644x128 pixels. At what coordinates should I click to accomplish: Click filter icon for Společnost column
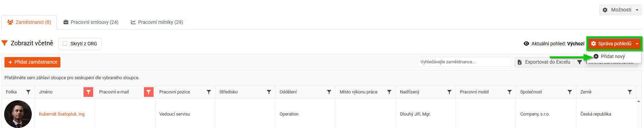[570, 92]
